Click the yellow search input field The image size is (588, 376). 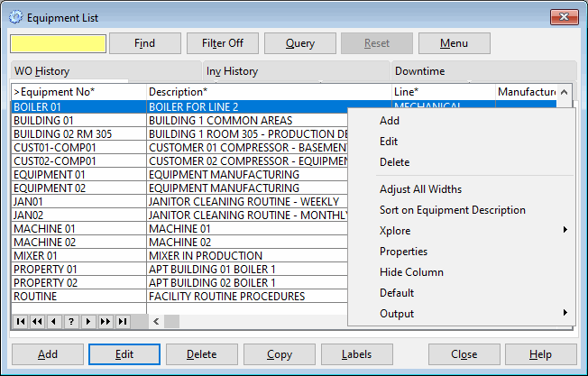coord(59,43)
